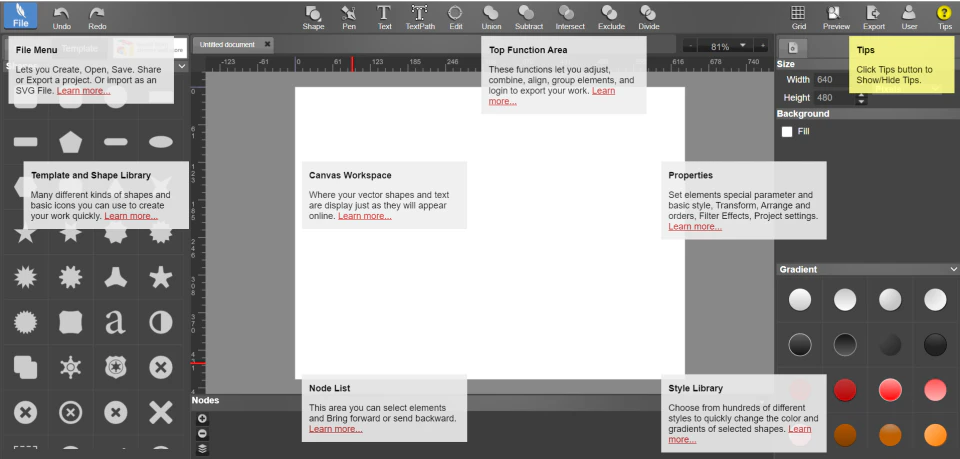
Task: Pick the pill-shaped rounded bar
Action: tap(115, 142)
